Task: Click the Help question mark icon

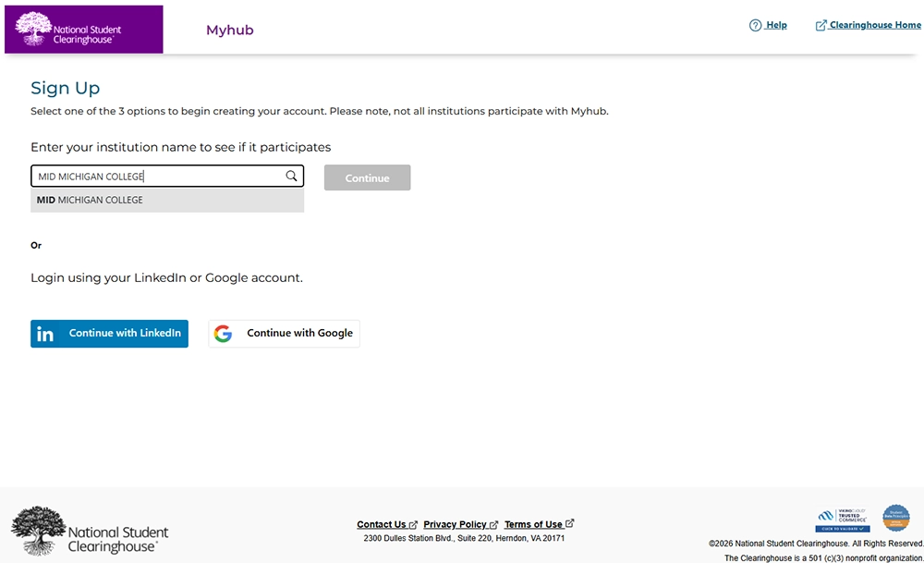Action: point(755,25)
